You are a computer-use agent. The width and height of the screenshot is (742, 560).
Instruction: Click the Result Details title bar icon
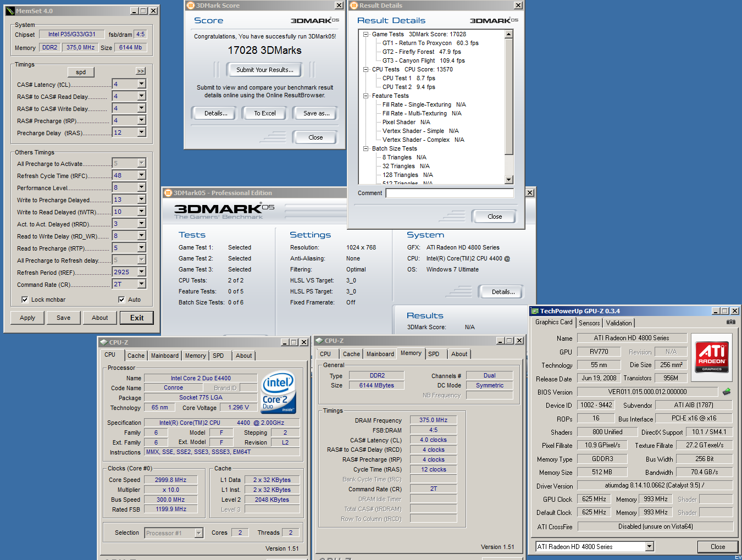pos(354,5)
